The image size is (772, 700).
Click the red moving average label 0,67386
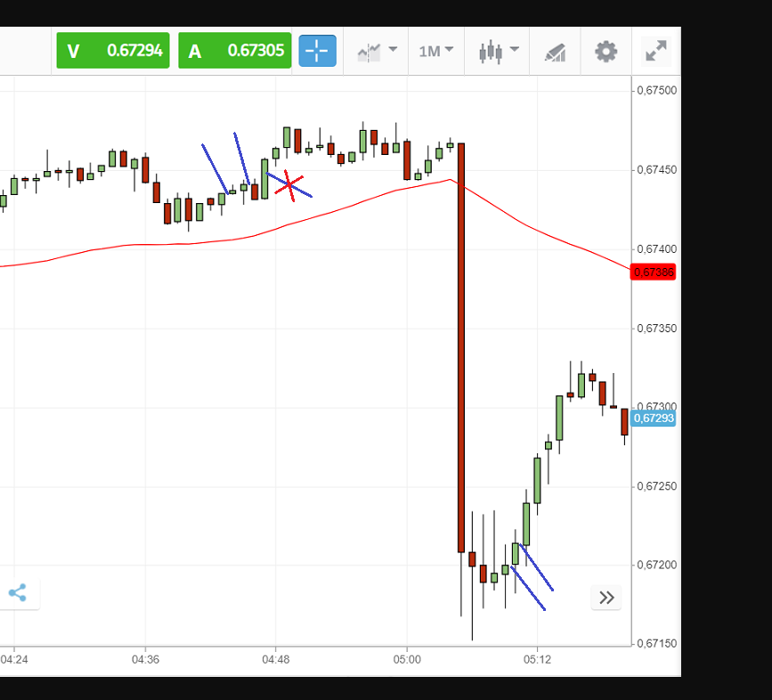654,273
